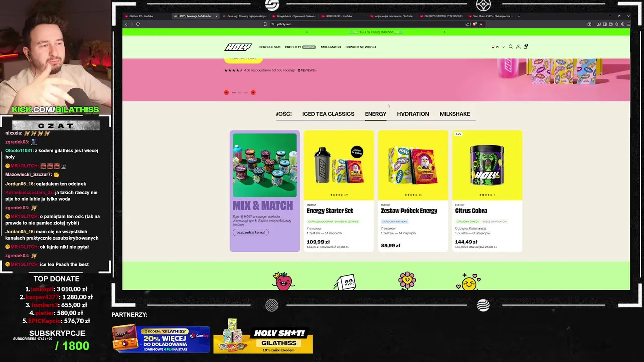Click the 109,99 zł price
Viewport: 644px width, 362px height.
[318, 242]
